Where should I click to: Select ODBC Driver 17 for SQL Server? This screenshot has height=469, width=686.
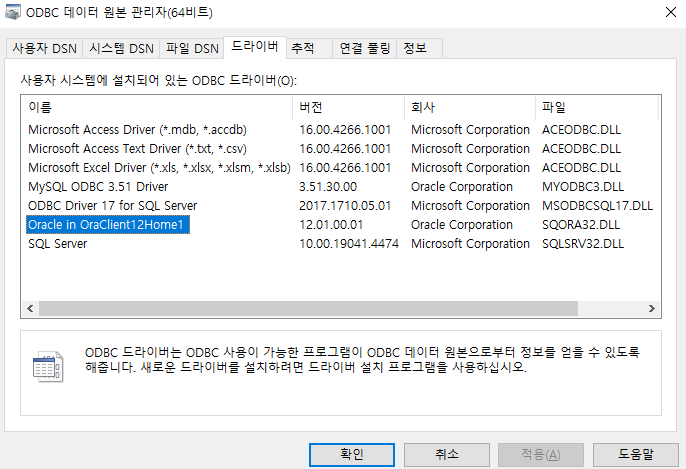point(112,206)
